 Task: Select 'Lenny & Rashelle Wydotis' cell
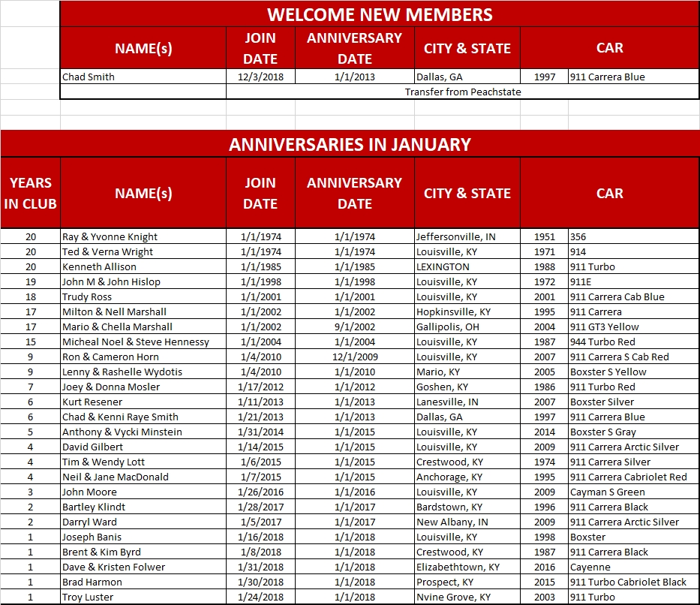[143, 372]
